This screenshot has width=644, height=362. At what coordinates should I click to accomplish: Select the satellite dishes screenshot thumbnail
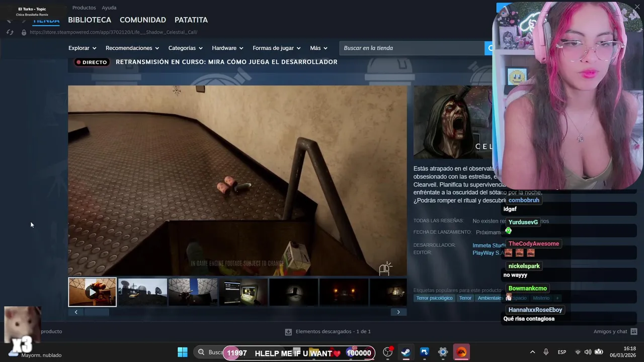tap(142, 292)
